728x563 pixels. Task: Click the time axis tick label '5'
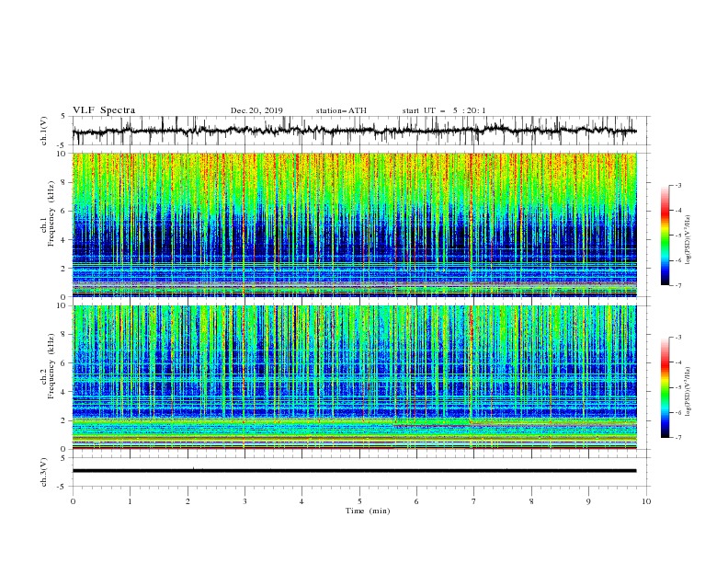click(359, 501)
